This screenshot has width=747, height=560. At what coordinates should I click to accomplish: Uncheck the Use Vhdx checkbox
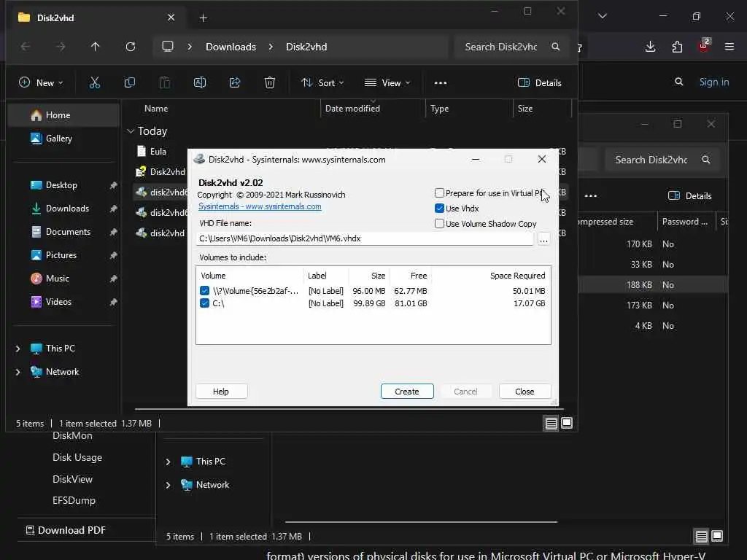[x=439, y=208]
